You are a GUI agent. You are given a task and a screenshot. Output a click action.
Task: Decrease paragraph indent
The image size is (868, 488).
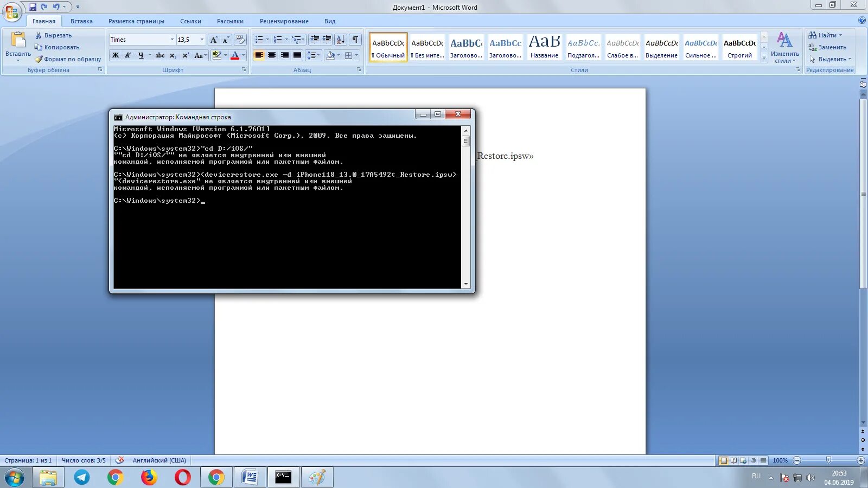click(x=315, y=40)
